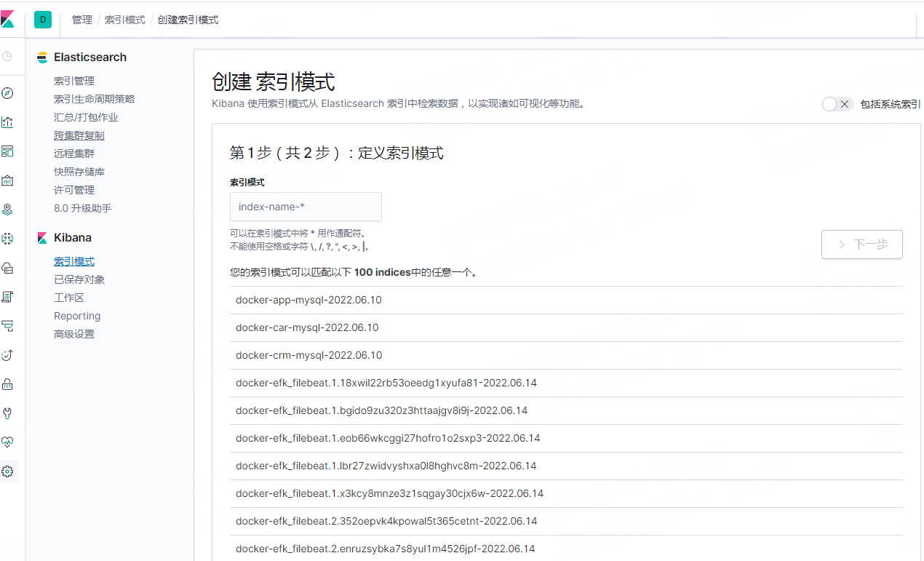Open Stack Monitoring heartbeat icon
Viewport: 924px width, 561px height.
coord(7,442)
